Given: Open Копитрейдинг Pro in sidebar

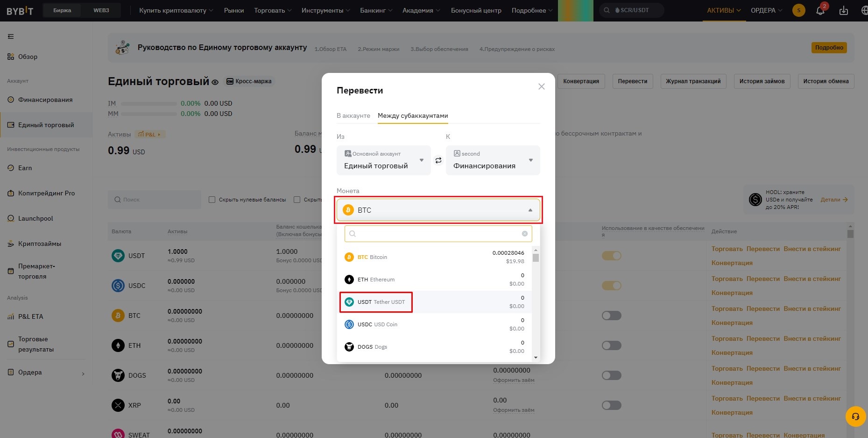Looking at the screenshot, I should tap(46, 193).
